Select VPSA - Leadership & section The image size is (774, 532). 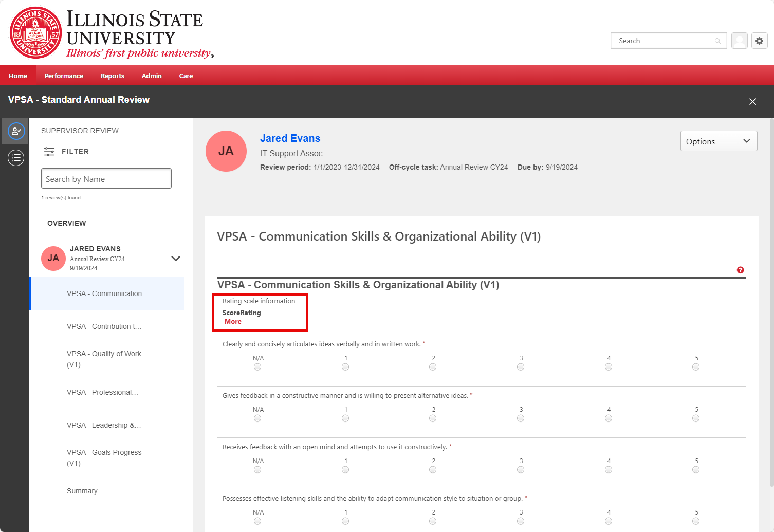(x=104, y=425)
